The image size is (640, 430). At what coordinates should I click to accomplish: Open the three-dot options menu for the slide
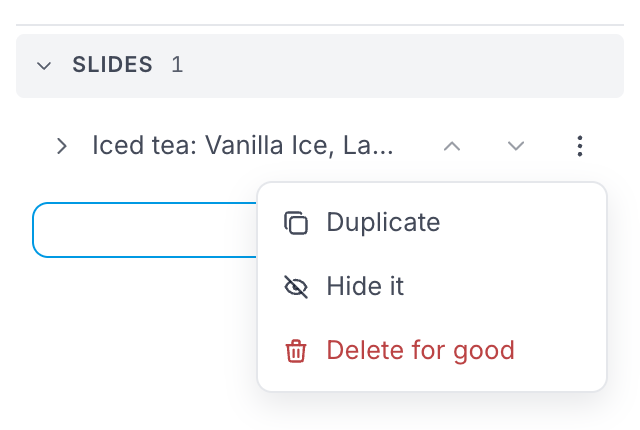[580, 146]
